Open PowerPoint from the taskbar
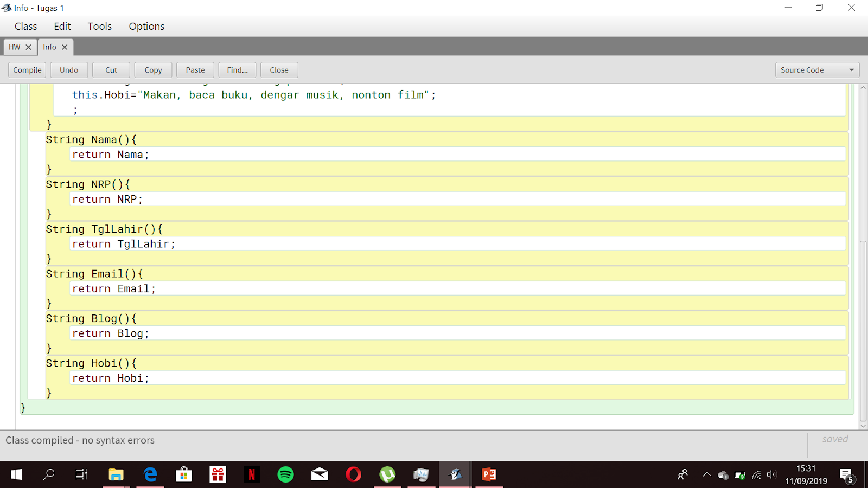868x488 pixels. 489,474
